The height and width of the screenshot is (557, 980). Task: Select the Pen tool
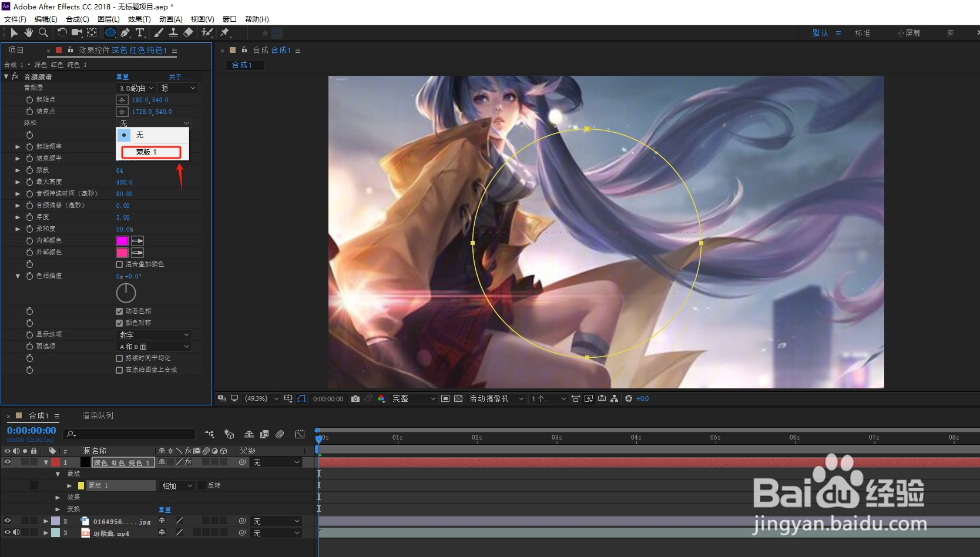point(125,33)
